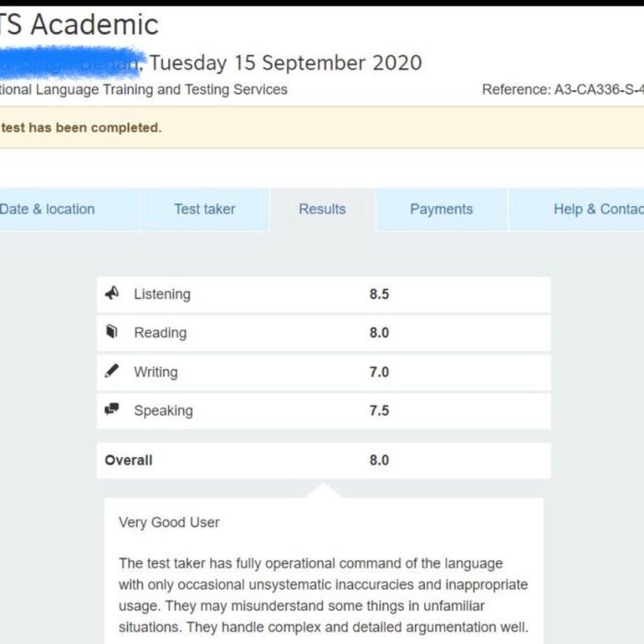Click the Speaking score 7.5
This screenshot has height=644, width=644.
click(379, 410)
